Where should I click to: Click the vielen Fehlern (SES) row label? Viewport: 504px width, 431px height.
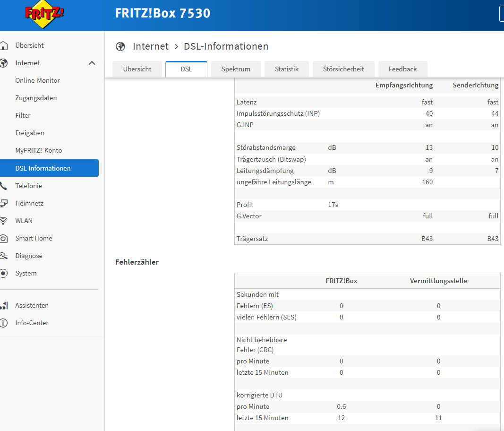pos(266,318)
